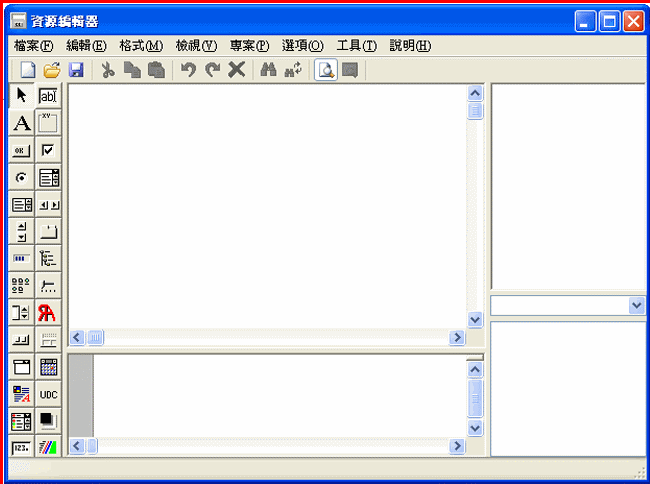Viewport: 650px width, 484px height.
Task: Click the binoculars Find icon
Action: [x=267, y=70]
